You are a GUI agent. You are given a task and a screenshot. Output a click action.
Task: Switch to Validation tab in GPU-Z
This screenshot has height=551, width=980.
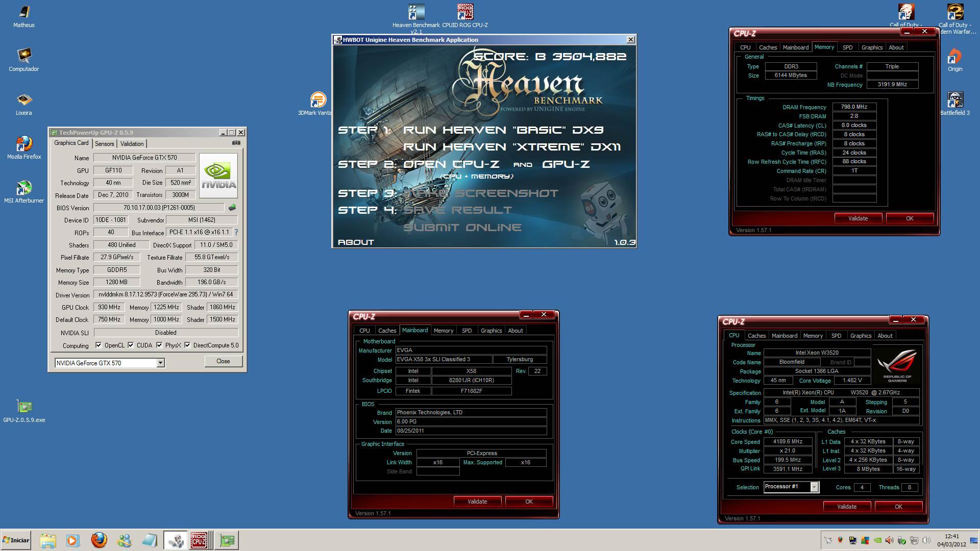(132, 144)
